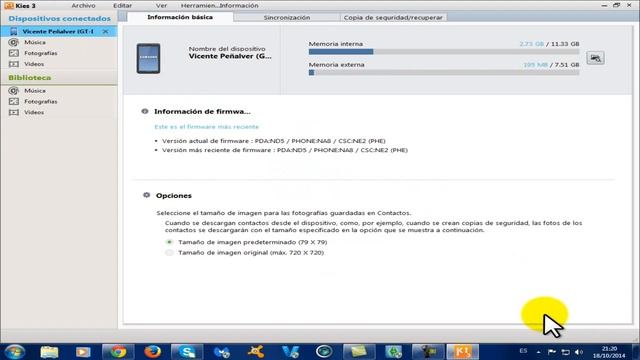The height and width of the screenshot is (360, 640).
Task: Show hidden system tray icons
Action: [538, 352]
